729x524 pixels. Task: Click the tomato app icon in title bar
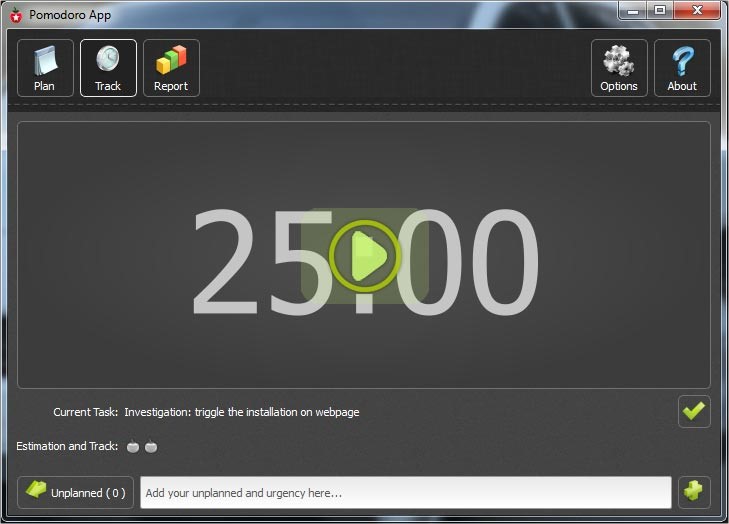[x=15, y=15]
